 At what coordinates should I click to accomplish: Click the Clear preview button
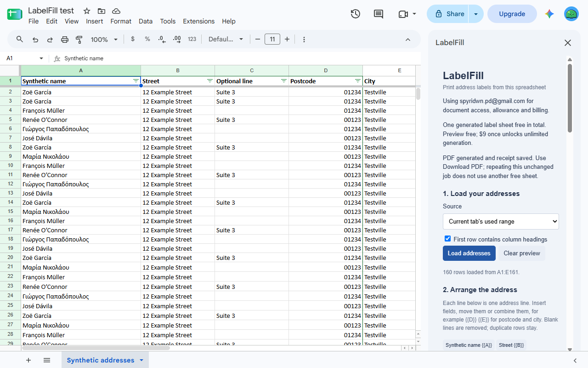click(522, 253)
